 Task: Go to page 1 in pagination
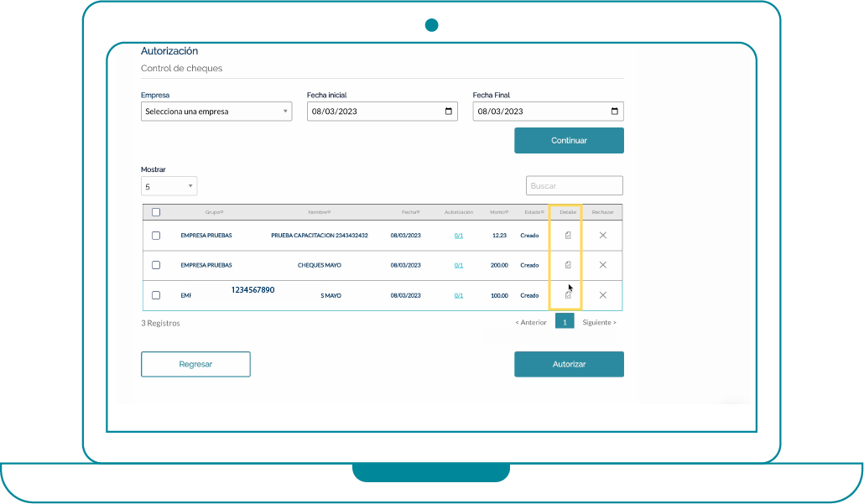[x=565, y=322]
